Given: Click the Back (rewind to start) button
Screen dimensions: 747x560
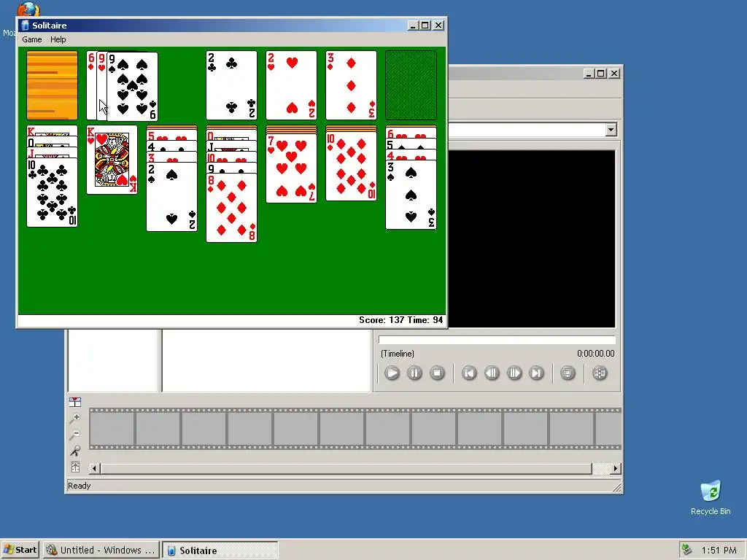Looking at the screenshot, I should pos(469,373).
